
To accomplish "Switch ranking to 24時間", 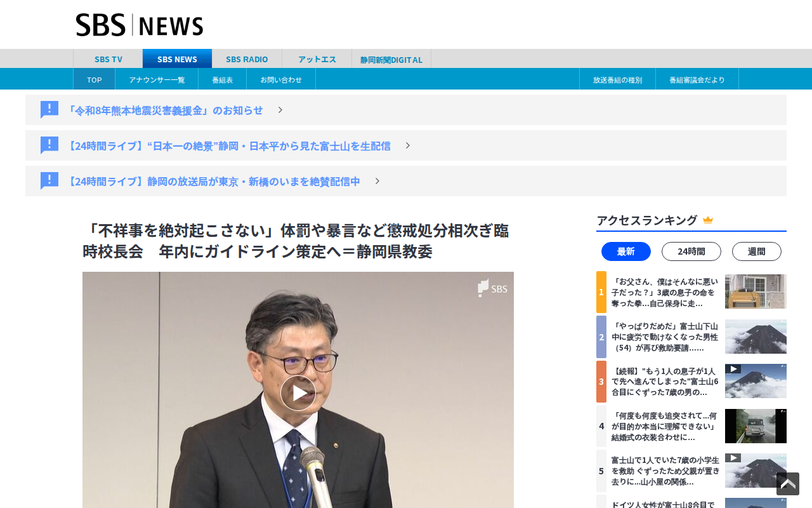I will (691, 251).
